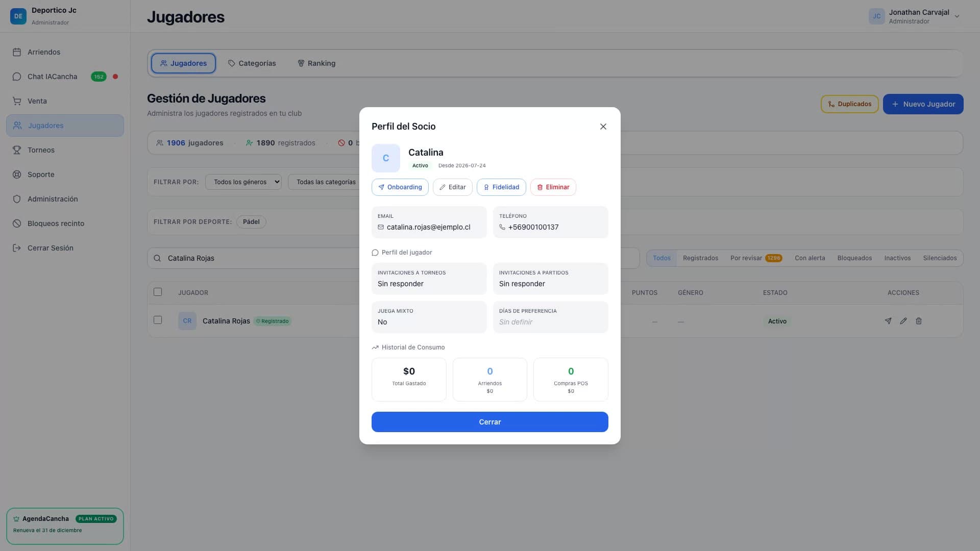Click the telephone icon beside +56900100137
Viewport: 980px width, 551px height.
point(502,227)
